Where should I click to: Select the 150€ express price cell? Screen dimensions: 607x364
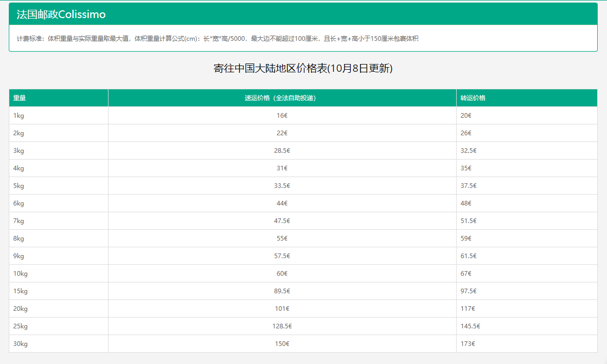[282, 343]
